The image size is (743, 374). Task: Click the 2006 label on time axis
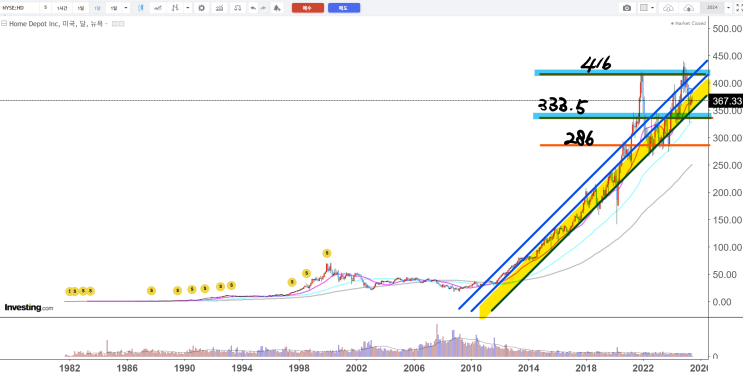pyautogui.click(x=414, y=367)
